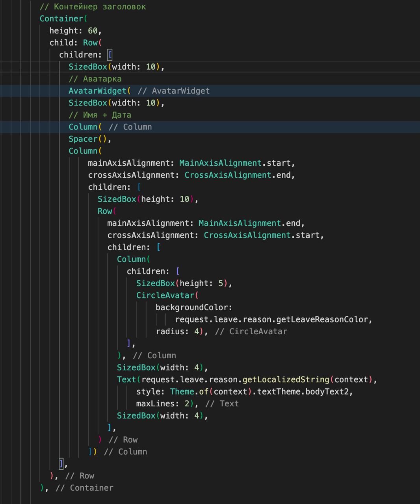The height and width of the screenshot is (504, 420).
Task: Click the comment '// Аватарка'
Action: (x=95, y=79)
